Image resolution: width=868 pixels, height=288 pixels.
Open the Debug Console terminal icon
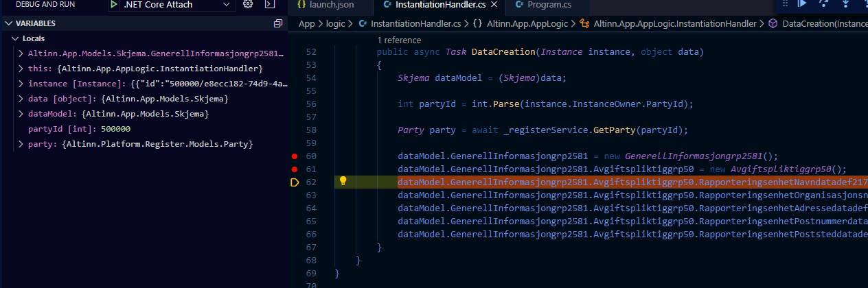point(270,5)
